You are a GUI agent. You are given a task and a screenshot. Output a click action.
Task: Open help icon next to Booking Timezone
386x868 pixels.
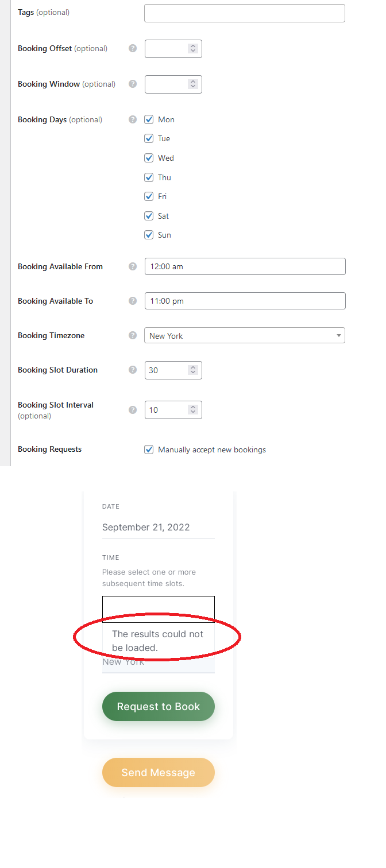pyautogui.click(x=133, y=335)
